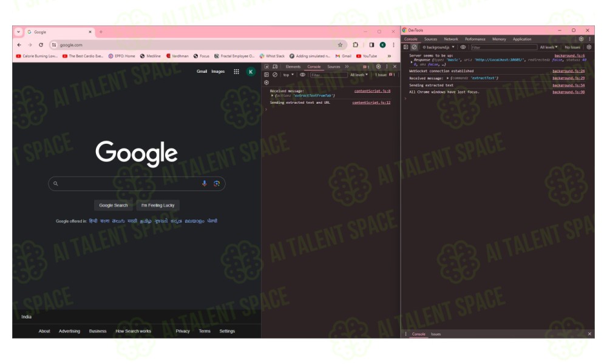Click Filter field in DevTools window

pyautogui.click(x=504, y=47)
